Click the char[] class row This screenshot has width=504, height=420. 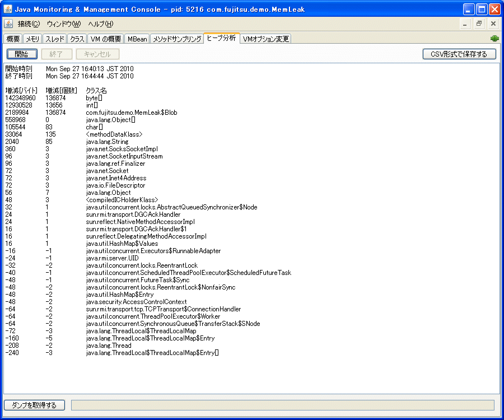point(94,127)
